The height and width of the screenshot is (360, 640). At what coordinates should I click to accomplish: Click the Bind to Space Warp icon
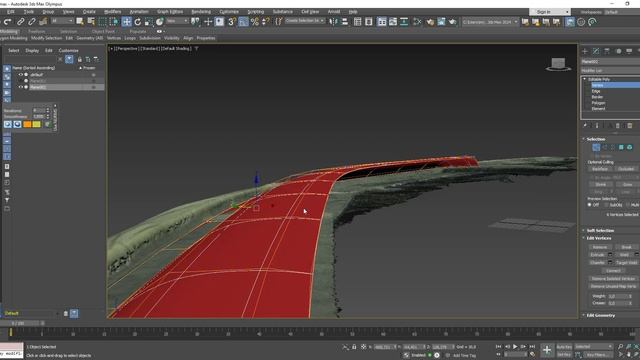(43, 22)
